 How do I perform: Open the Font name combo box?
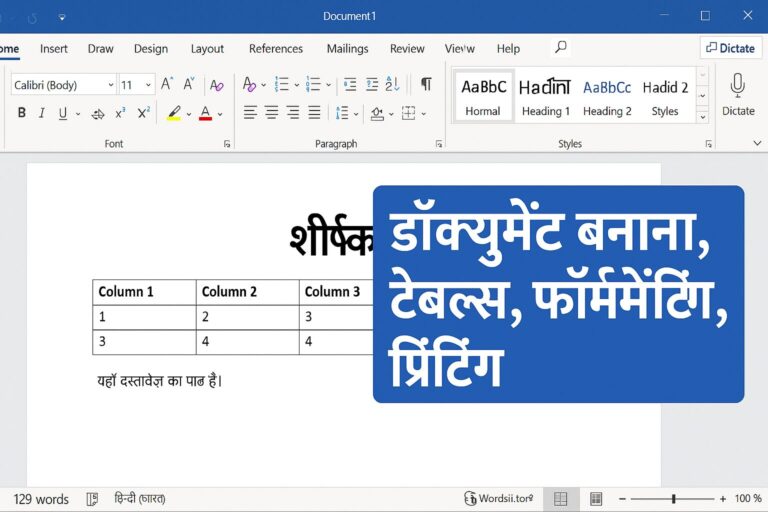(64, 85)
